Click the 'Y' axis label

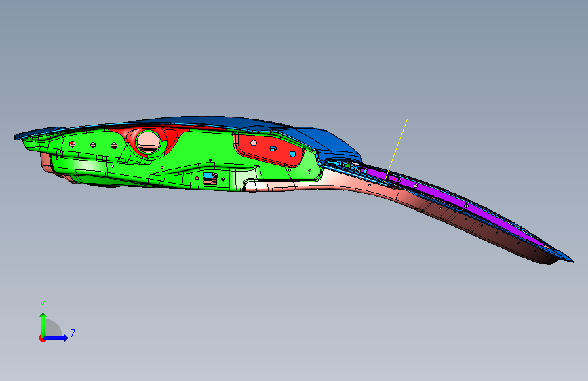coord(43,304)
